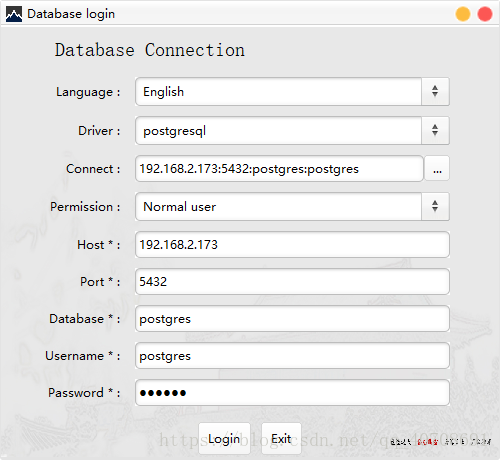Focus the Username input field
Viewport: 500px width, 460px height.
tap(292, 356)
